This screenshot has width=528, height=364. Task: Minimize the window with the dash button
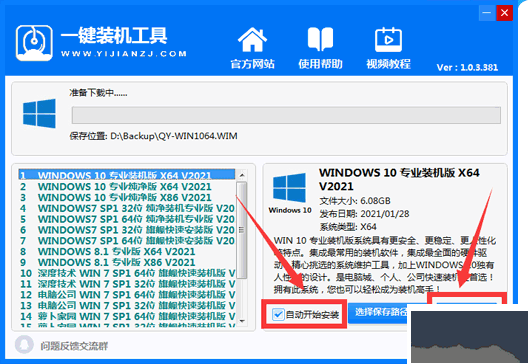point(487,13)
